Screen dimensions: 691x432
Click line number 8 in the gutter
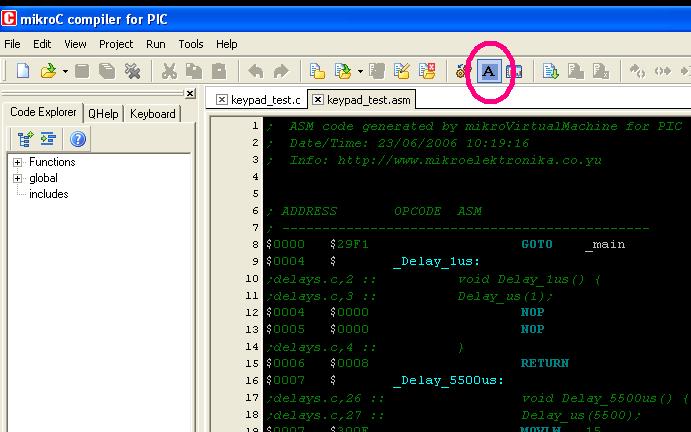tap(255, 245)
